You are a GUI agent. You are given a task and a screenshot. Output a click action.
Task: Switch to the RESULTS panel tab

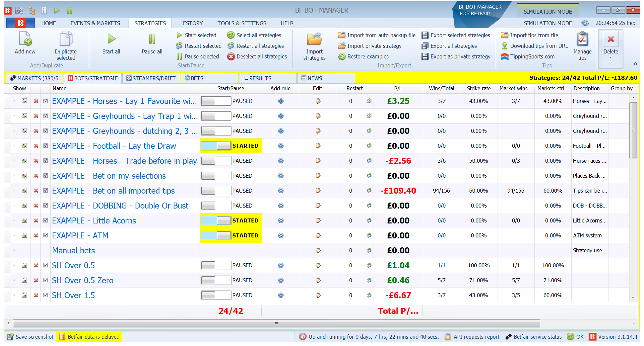pyautogui.click(x=268, y=78)
